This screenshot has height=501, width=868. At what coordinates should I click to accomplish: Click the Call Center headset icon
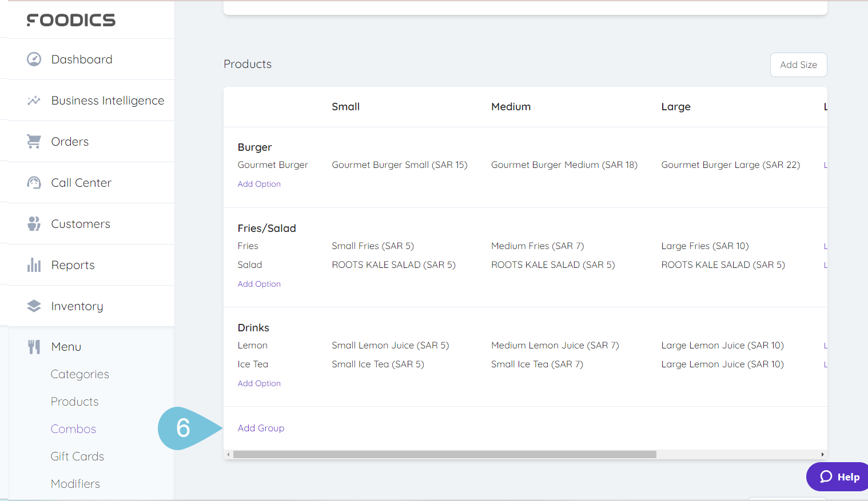34,182
